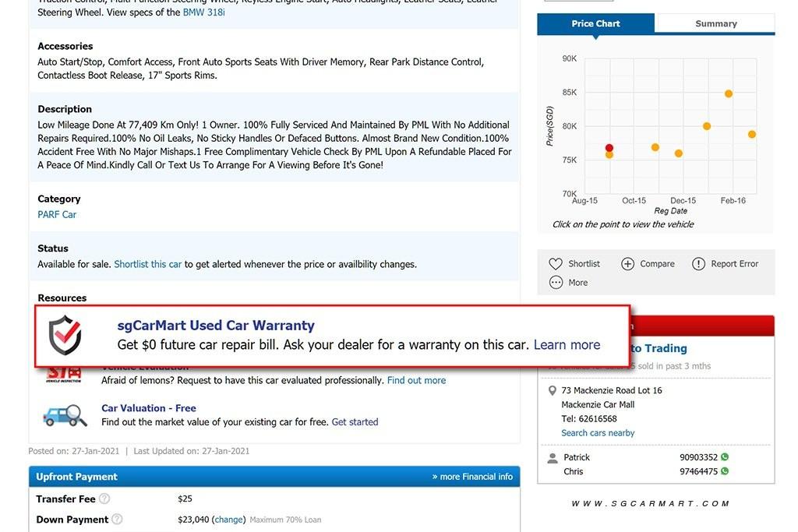Click the WhatsApp icon next to Chris's number
The height and width of the screenshot is (532, 798).
coord(725,471)
